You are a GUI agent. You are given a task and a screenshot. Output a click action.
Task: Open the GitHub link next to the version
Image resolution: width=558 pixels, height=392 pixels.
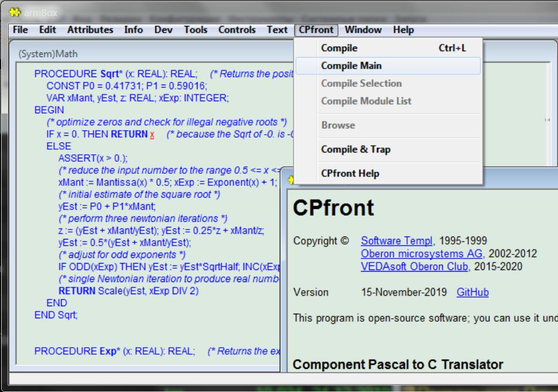[473, 292]
